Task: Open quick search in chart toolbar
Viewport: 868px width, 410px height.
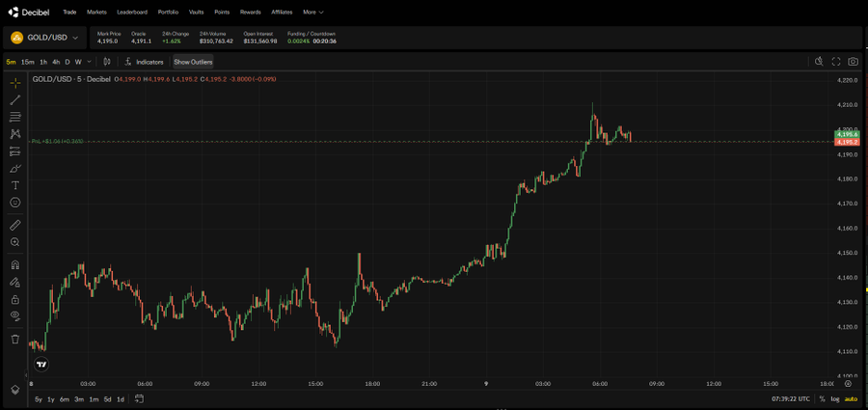Action: point(819,62)
